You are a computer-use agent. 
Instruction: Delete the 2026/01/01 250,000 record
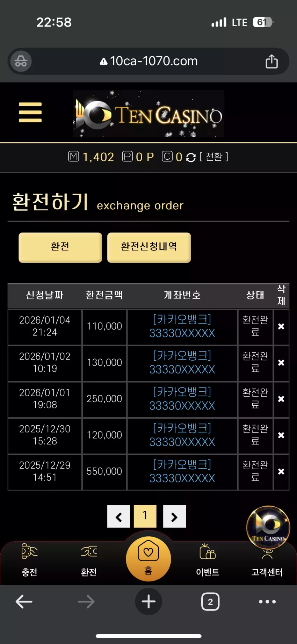[x=281, y=399]
